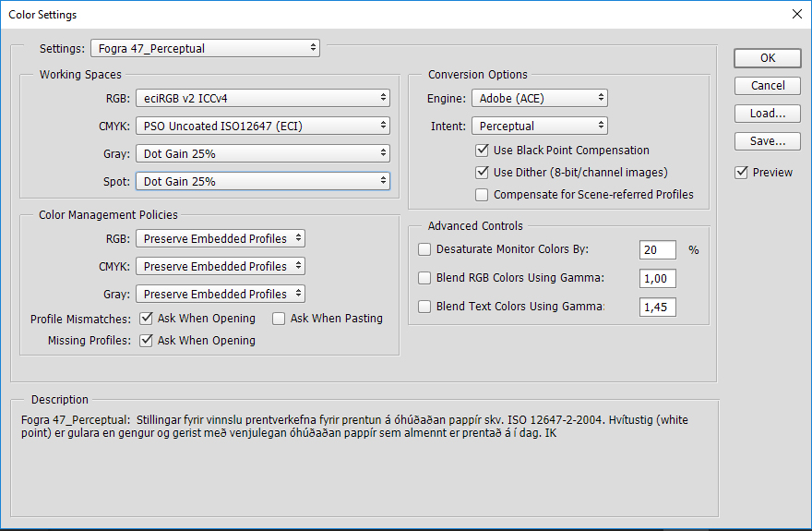
Task: Open the Settings preset dropdown
Action: pos(205,48)
